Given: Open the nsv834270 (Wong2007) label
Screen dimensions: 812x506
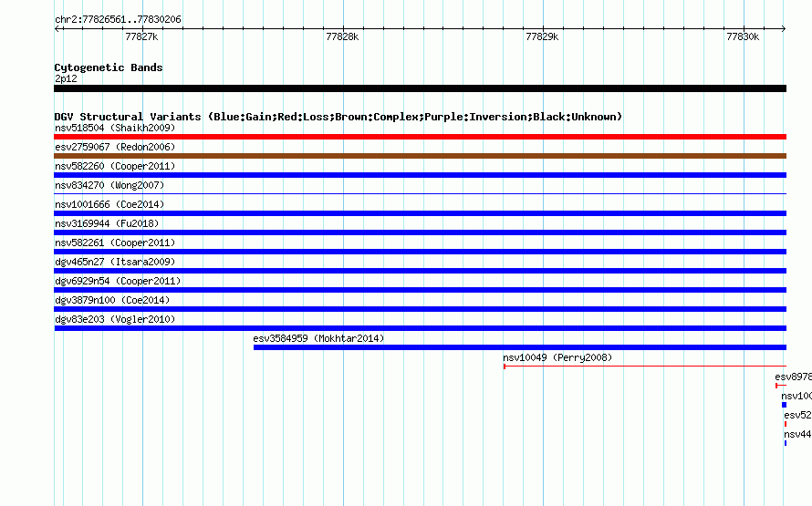Looking at the screenshot, I should pyautogui.click(x=109, y=185).
